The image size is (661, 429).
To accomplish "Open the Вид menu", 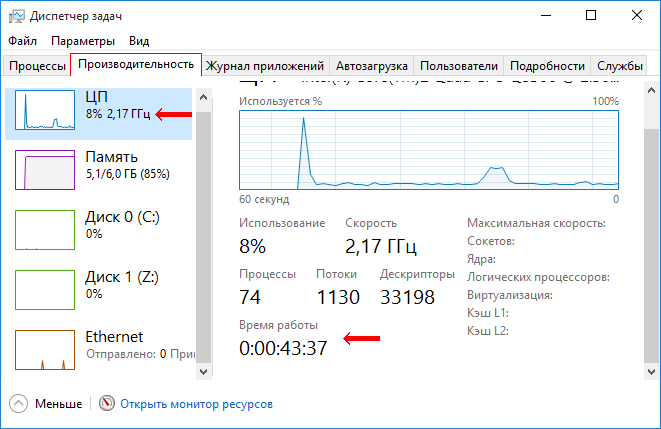I will click(x=139, y=41).
